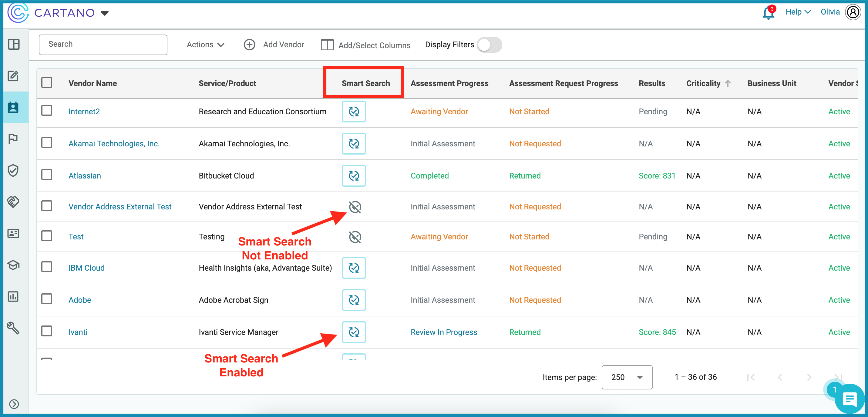This screenshot has height=417, width=868.
Task: Open the Ivanti vendor link
Action: click(x=78, y=332)
